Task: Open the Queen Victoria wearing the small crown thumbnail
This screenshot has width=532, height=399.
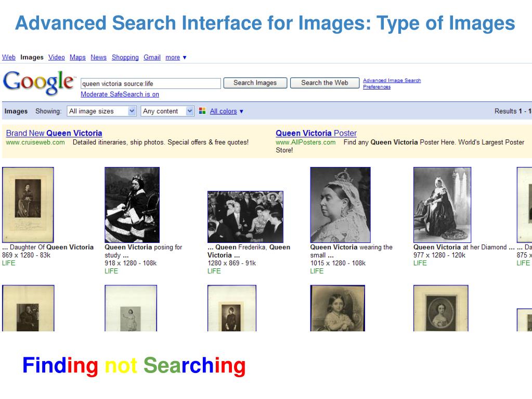Action: coord(340,204)
